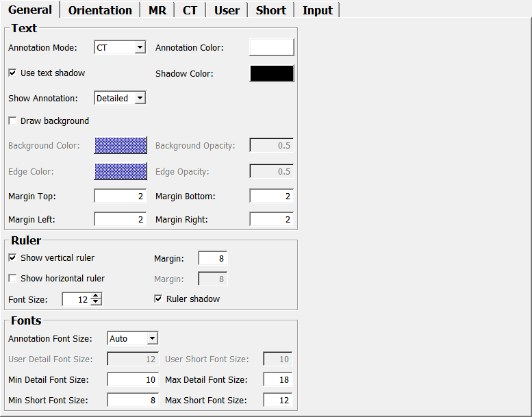Focus the Max Detail Font Size field
The image size is (532, 417).
pyautogui.click(x=277, y=380)
